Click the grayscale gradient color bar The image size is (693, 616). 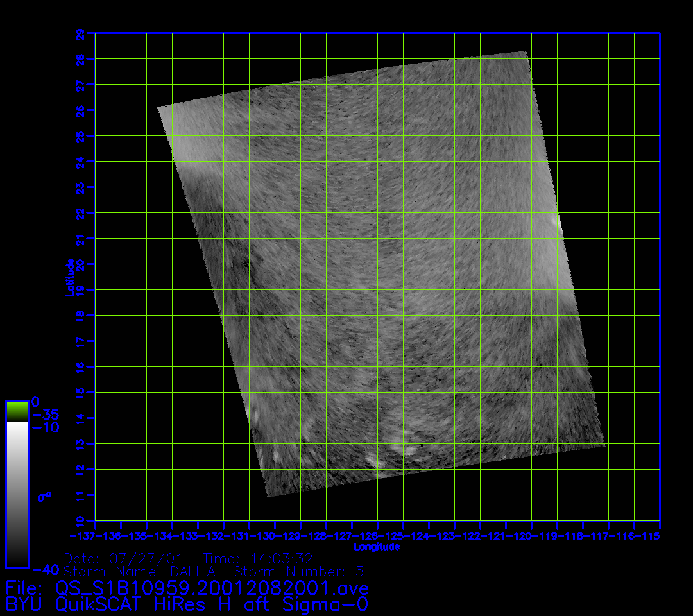[17, 494]
